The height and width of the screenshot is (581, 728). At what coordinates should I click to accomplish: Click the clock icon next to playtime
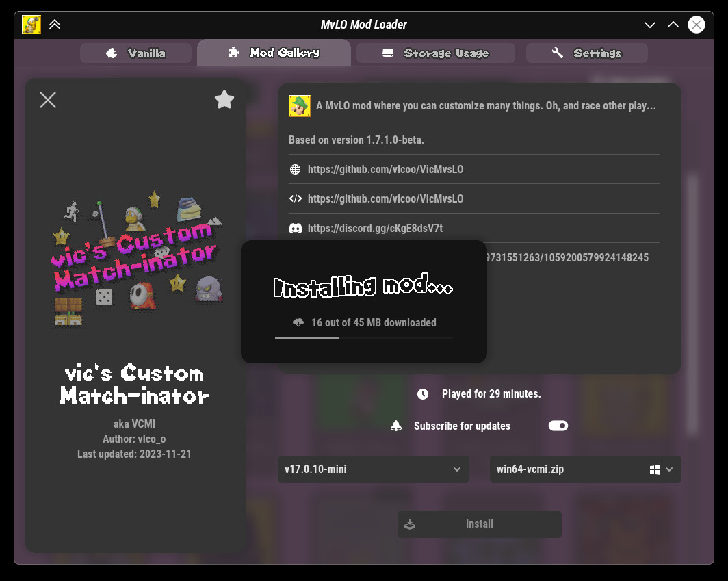(422, 394)
